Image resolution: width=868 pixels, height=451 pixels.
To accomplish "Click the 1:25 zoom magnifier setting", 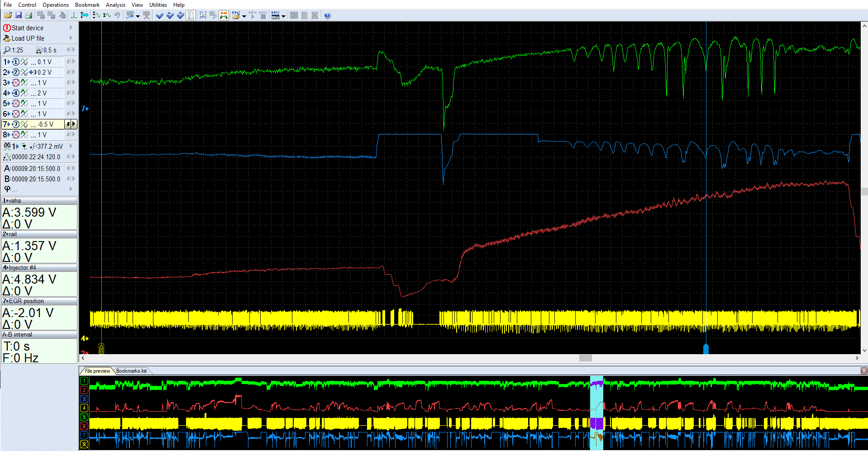I will (x=14, y=50).
